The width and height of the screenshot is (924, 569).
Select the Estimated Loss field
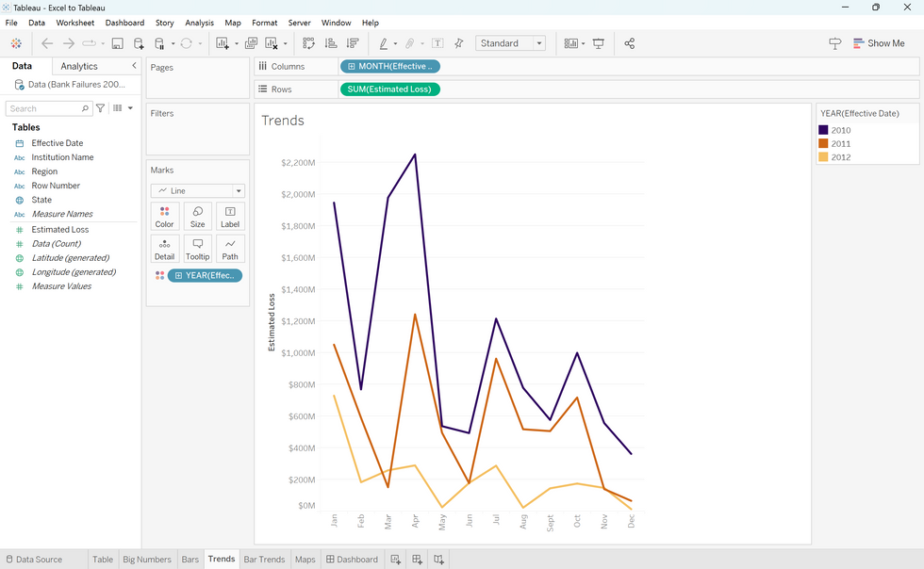60,230
